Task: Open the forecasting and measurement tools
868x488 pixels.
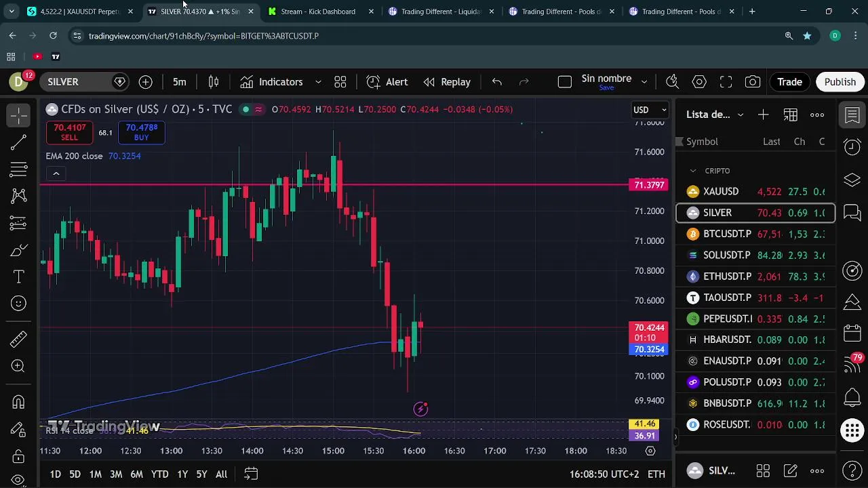Action: tap(18, 223)
